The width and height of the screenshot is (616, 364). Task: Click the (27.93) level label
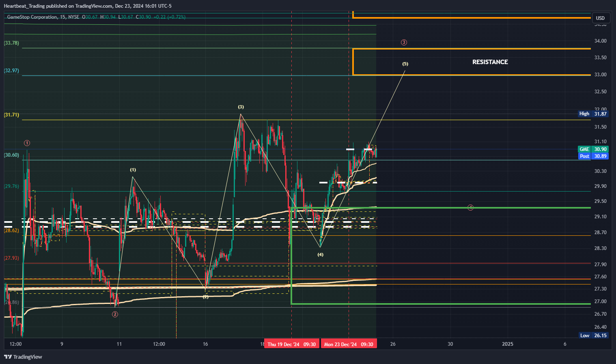[11, 258]
